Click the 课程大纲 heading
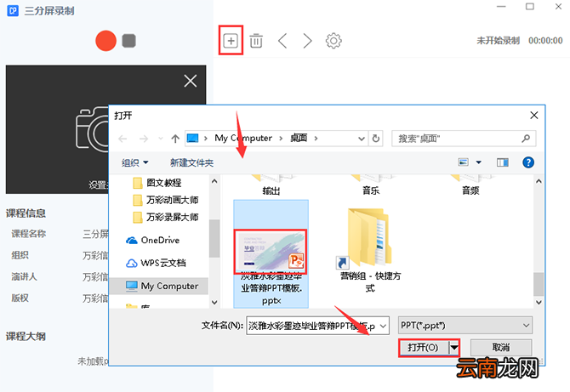This screenshot has height=392, width=570. (x=26, y=337)
